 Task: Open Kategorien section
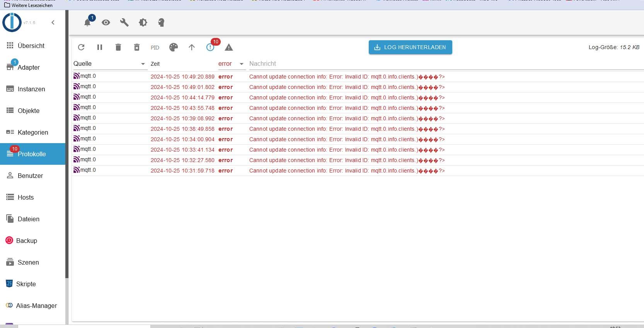(33, 132)
